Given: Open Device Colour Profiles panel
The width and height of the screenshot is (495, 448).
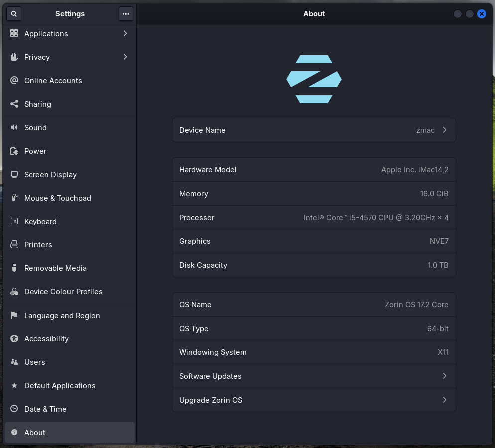Looking at the screenshot, I should 70,292.
